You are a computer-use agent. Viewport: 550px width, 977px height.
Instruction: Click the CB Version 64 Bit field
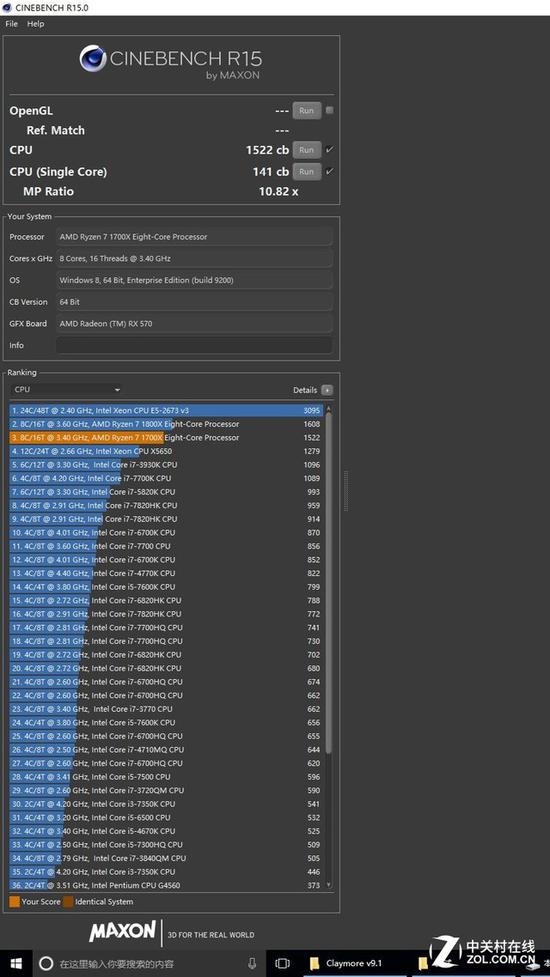point(194,302)
